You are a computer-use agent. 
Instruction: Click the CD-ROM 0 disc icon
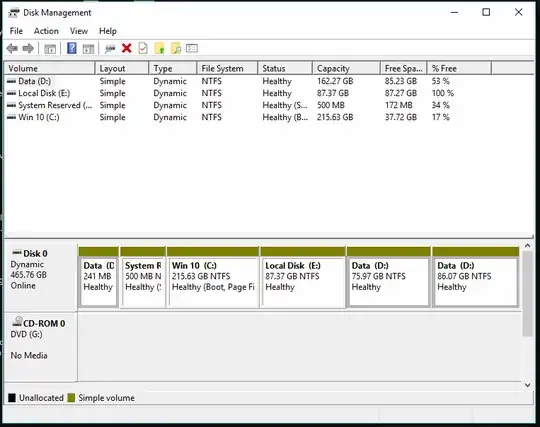tap(17, 322)
